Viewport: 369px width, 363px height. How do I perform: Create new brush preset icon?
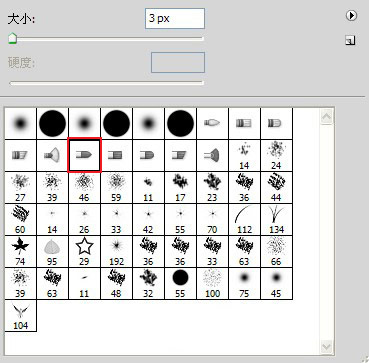(350, 41)
